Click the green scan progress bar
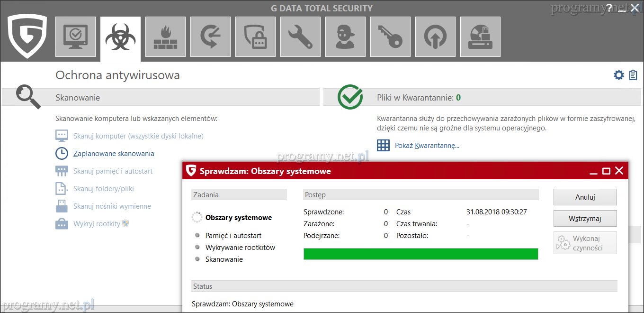Image resolution: width=644 pixels, height=313 pixels. [420, 254]
